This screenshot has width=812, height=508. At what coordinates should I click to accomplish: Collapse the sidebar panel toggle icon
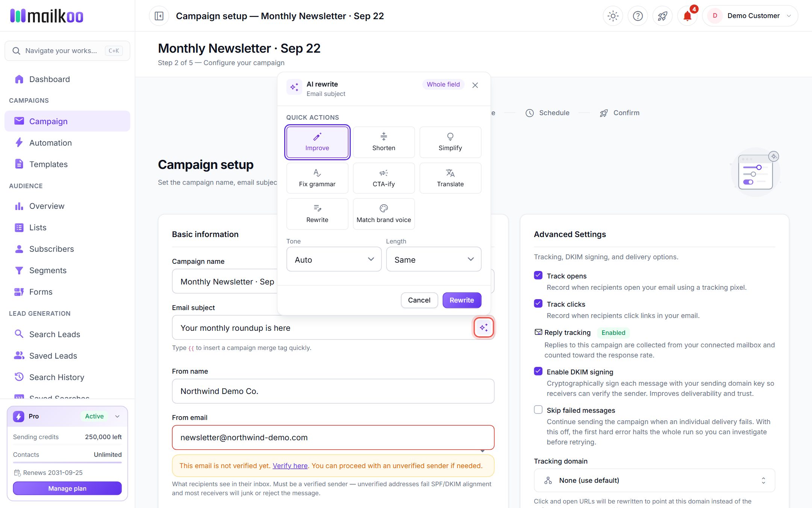click(x=159, y=16)
